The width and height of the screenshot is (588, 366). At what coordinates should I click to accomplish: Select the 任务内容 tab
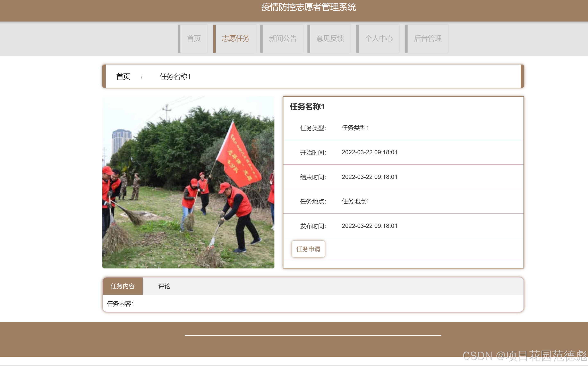pyautogui.click(x=123, y=286)
